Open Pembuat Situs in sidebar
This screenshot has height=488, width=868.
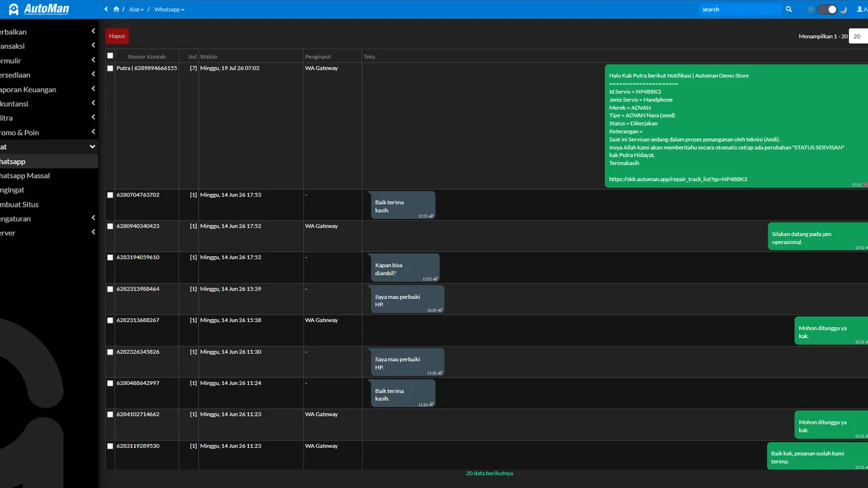[49, 205]
